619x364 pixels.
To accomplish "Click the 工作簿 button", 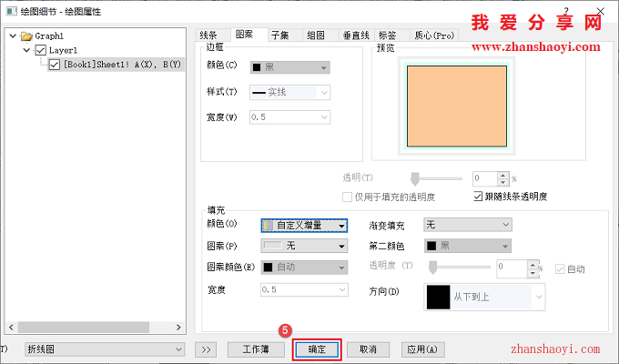I will tap(256, 349).
